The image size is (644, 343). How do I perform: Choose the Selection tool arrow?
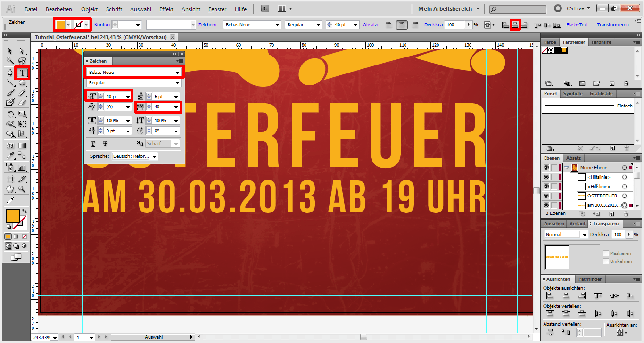point(9,50)
